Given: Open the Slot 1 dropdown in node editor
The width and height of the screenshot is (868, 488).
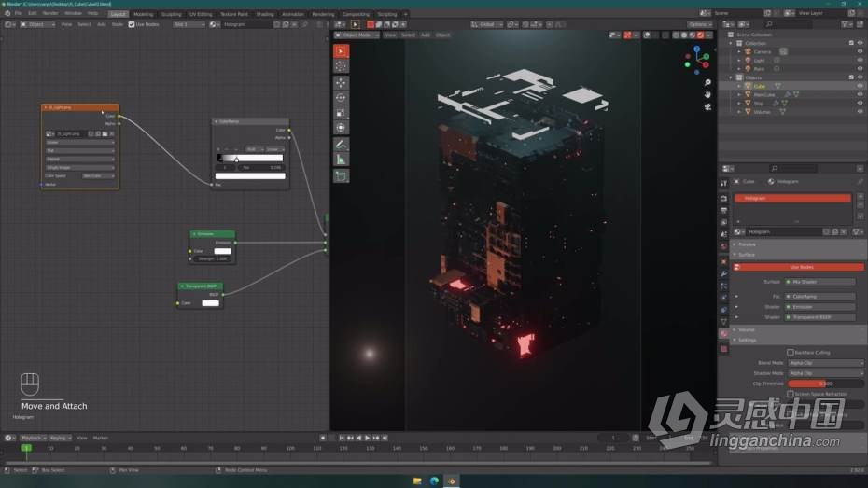Looking at the screenshot, I should (189, 24).
